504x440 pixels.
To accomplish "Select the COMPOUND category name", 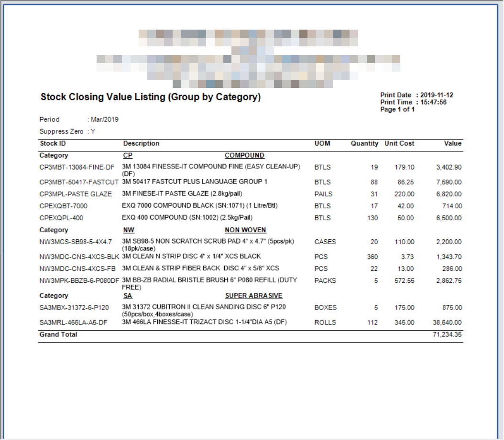I will pos(244,155).
